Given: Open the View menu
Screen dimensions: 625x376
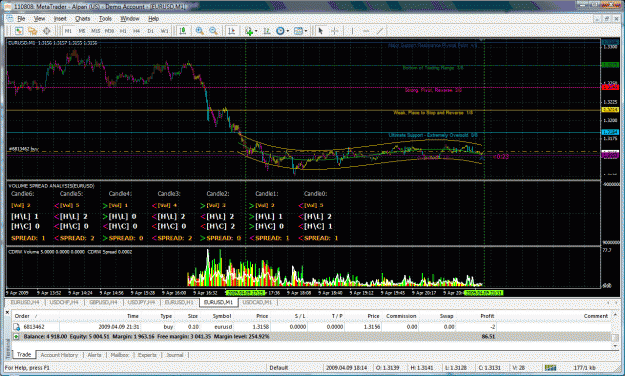Looking at the screenshot, I should [39, 19].
